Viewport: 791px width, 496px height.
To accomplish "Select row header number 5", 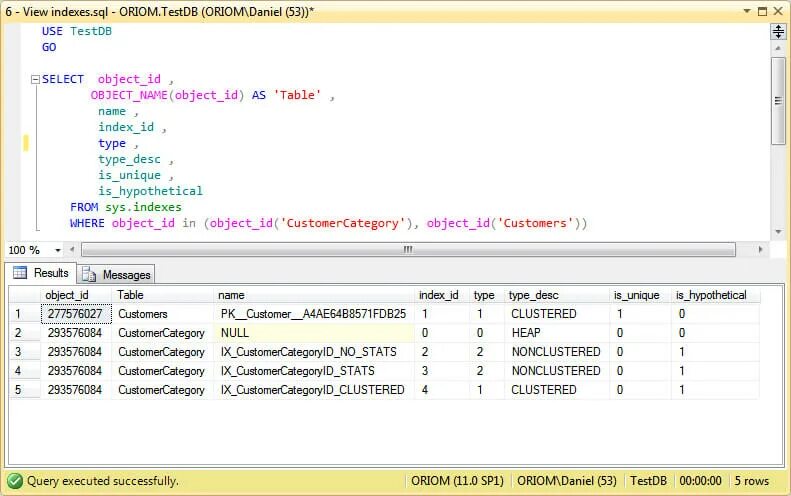I will point(25,390).
